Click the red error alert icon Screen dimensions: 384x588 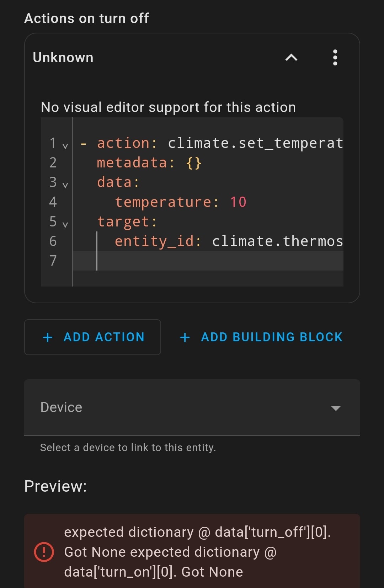44,552
